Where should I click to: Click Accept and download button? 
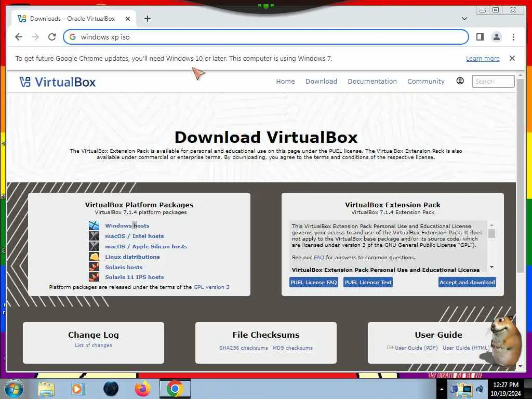click(x=467, y=282)
